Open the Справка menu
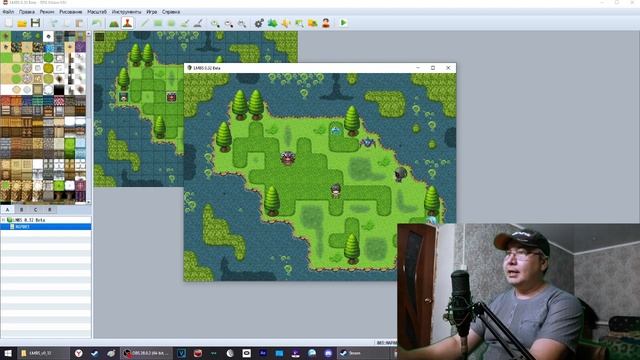 [x=171, y=12]
